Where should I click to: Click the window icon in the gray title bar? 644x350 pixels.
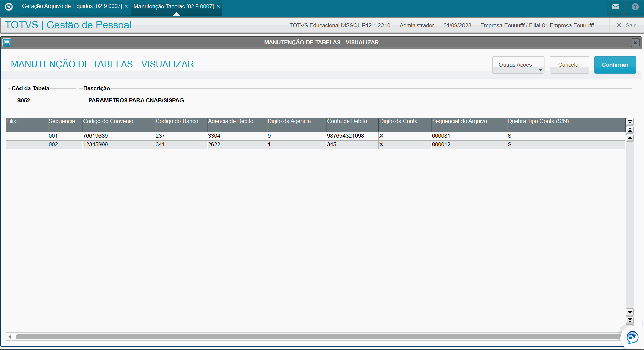point(7,43)
